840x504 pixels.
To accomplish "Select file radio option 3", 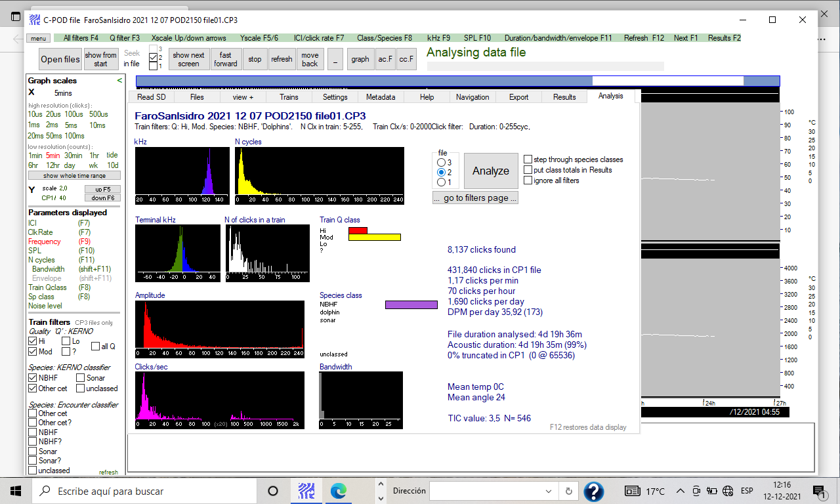I will click(x=442, y=162).
